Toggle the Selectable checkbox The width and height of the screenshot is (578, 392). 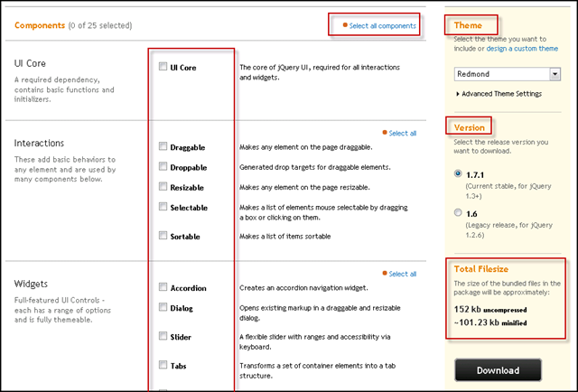[x=163, y=208]
